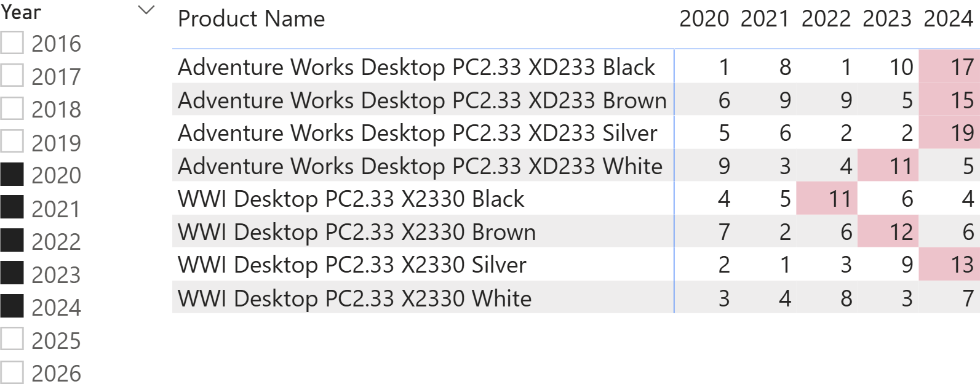The image size is (980, 384).
Task: Click the highlighted 17 cell for XD233 Black
Action: [962, 67]
